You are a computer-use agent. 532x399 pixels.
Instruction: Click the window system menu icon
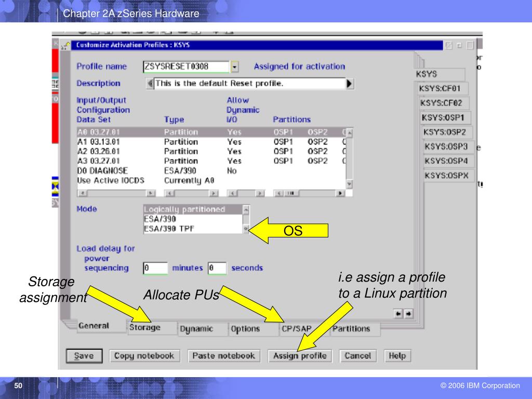65,45
